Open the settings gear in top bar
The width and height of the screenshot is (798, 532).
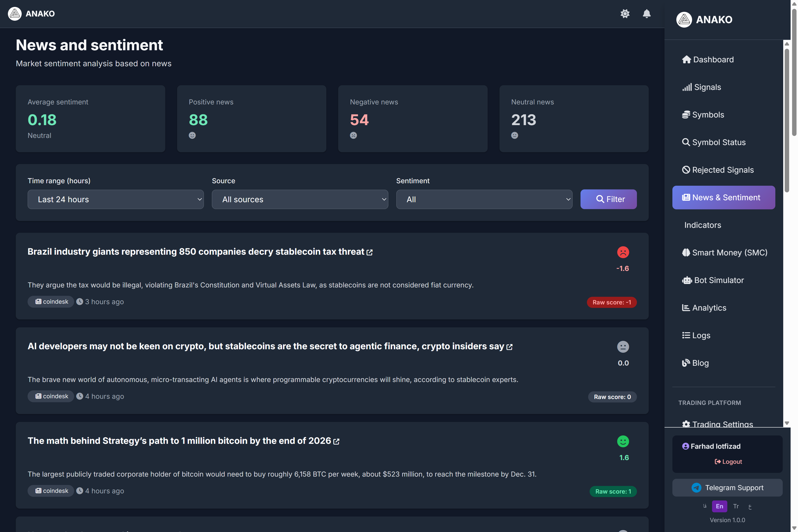click(625, 14)
